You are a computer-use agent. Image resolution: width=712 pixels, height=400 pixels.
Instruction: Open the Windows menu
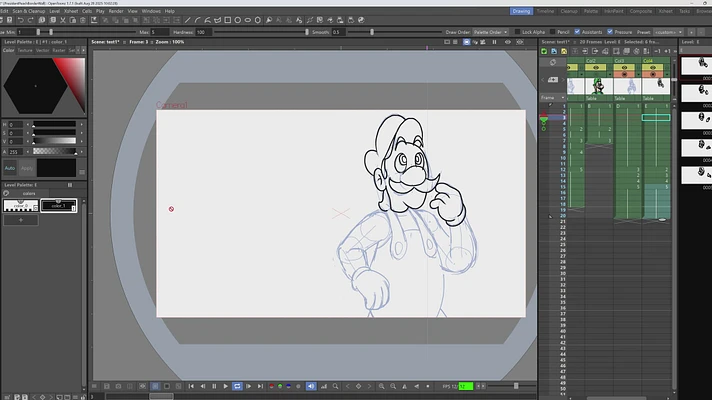point(151,11)
